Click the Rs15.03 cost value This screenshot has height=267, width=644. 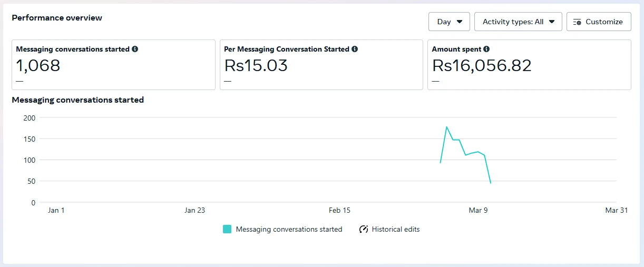[256, 65]
